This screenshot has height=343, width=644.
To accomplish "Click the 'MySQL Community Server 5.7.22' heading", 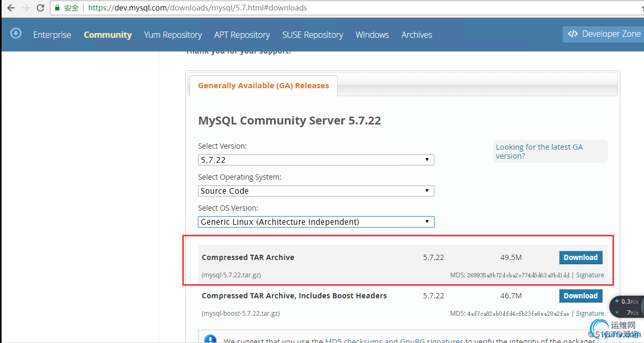I will (289, 121).
